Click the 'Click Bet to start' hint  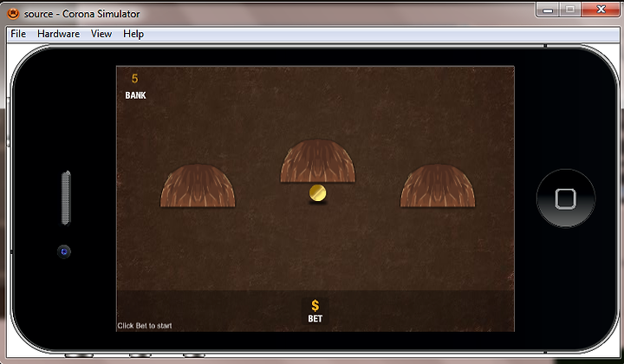coord(145,326)
